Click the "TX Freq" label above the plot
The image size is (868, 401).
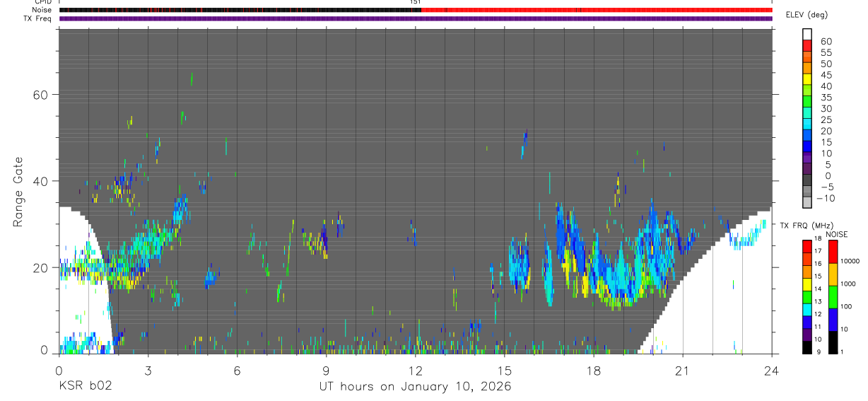pyautogui.click(x=38, y=18)
